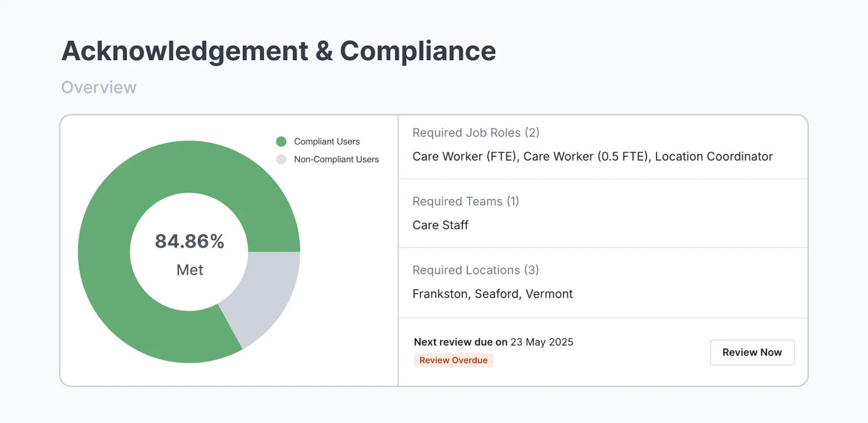This screenshot has height=423, width=868.
Task: Expand the Required Teams section
Action: (x=465, y=201)
